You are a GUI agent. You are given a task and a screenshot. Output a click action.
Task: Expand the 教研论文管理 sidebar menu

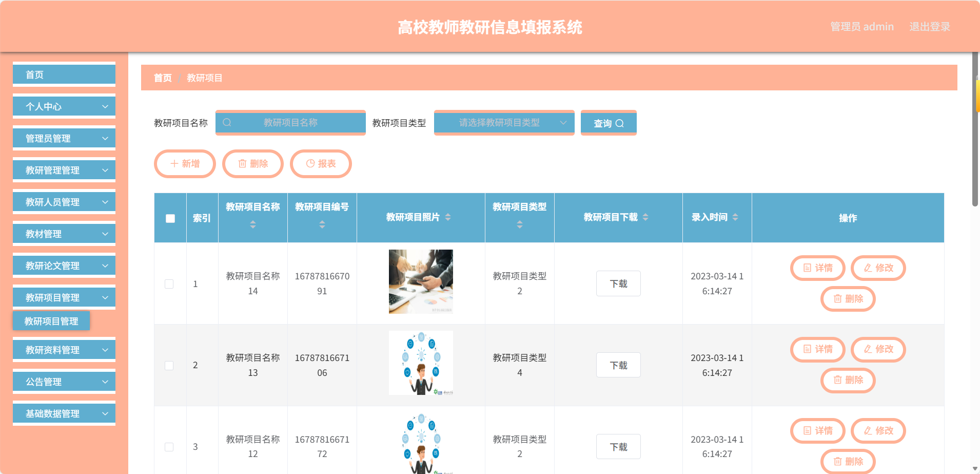pyautogui.click(x=64, y=266)
